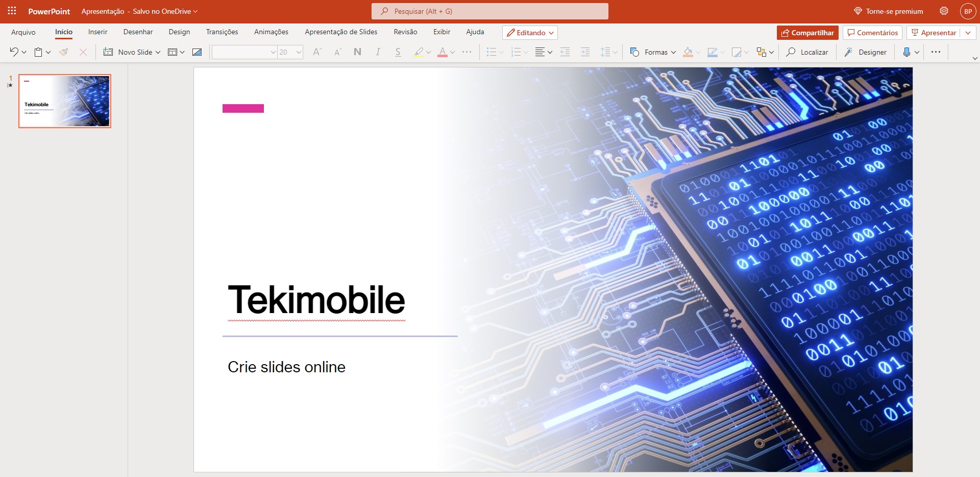The image size is (980, 477).
Task: Click the Novo Slide icon
Action: click(x=108, y=52)
